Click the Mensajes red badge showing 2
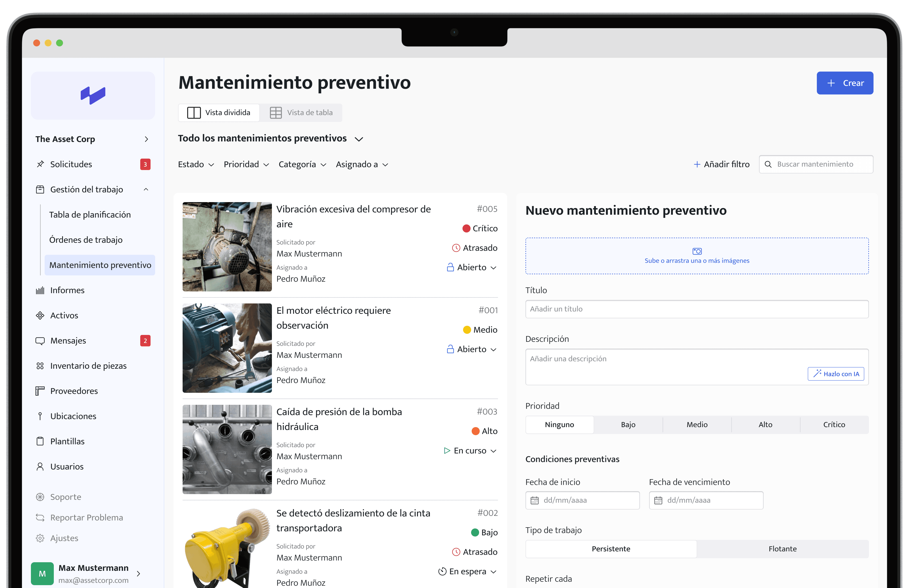 coord(145,341)
